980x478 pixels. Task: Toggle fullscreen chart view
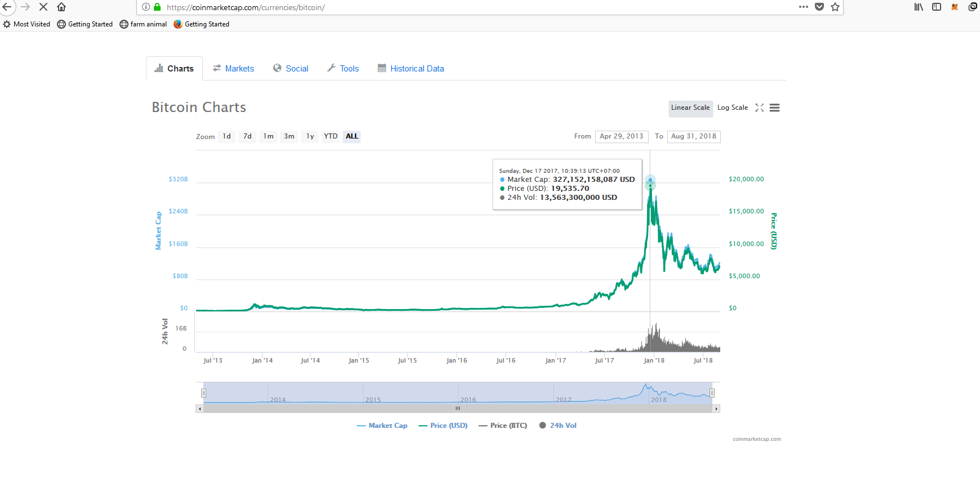coord(760,108)
